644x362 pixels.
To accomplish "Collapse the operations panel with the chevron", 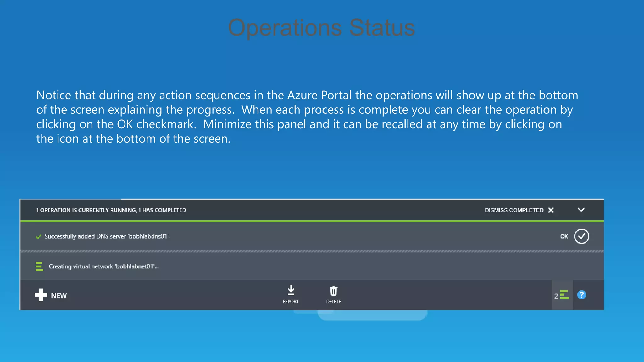I will [x=581, y=210].
